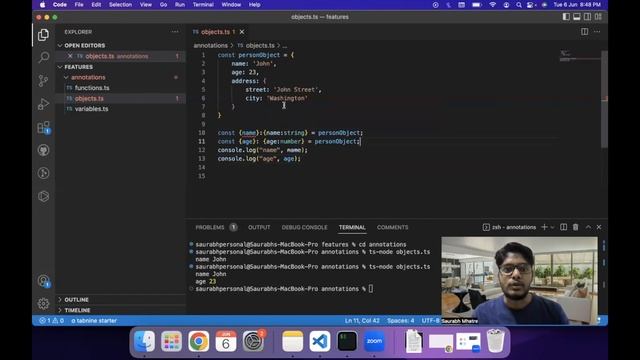This screenshot has width=640, height=360.
Task: Kill terminal with trash icon
Action: point(576,227)
